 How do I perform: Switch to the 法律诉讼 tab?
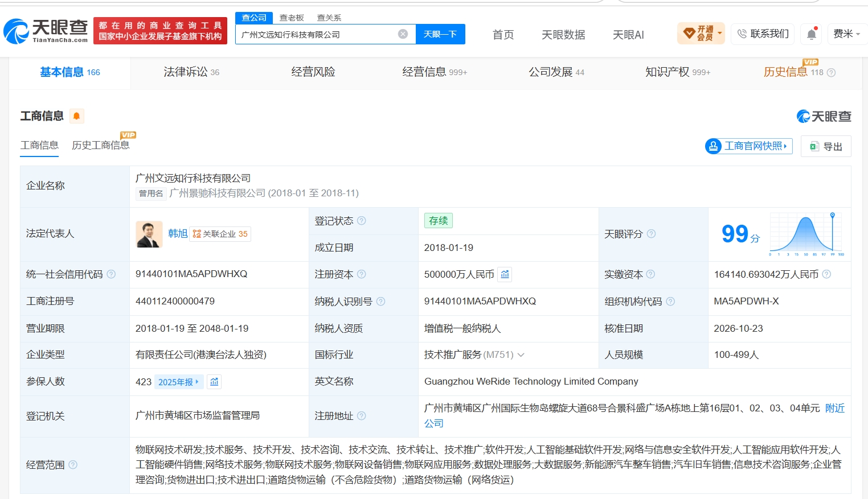click(191, 72)
